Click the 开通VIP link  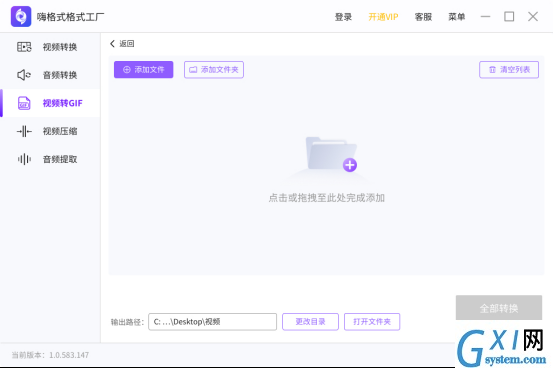[383, 17]
